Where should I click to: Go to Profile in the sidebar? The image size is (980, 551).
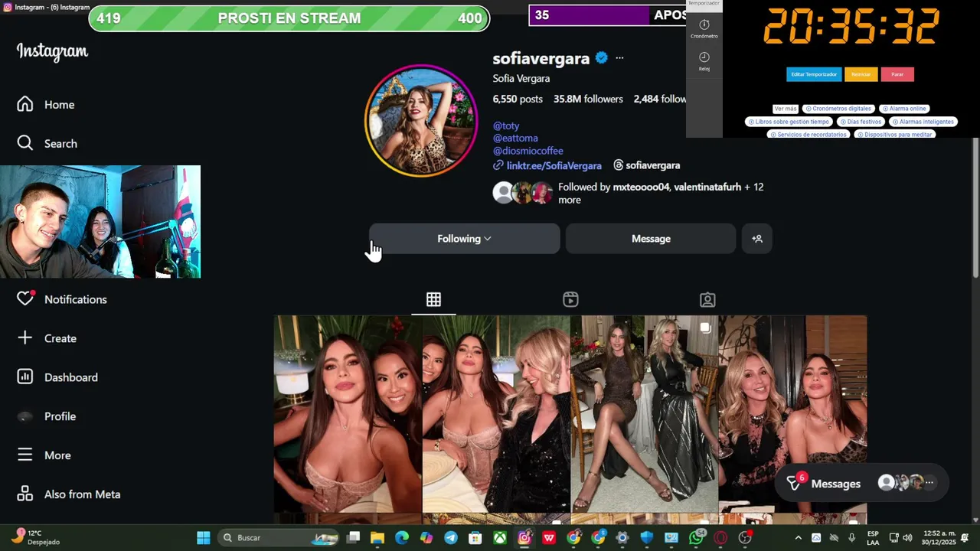(x=47, y=416)
